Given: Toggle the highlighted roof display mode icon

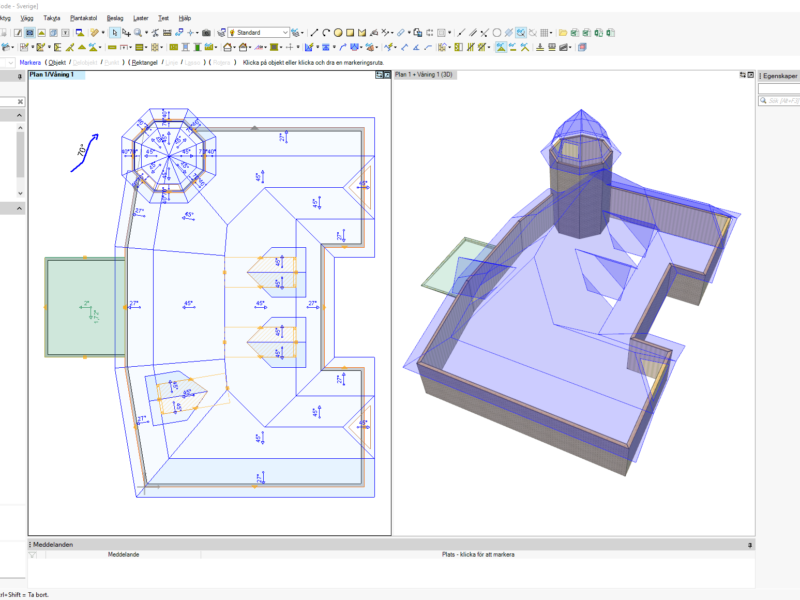Looking at the screenshot, I should coord(501,47).
